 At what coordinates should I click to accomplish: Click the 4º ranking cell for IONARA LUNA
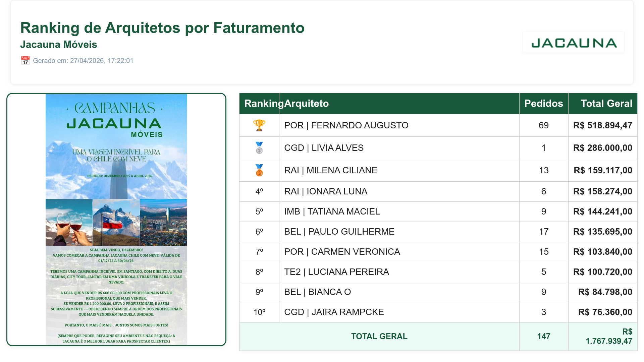[x=259, y=191]
